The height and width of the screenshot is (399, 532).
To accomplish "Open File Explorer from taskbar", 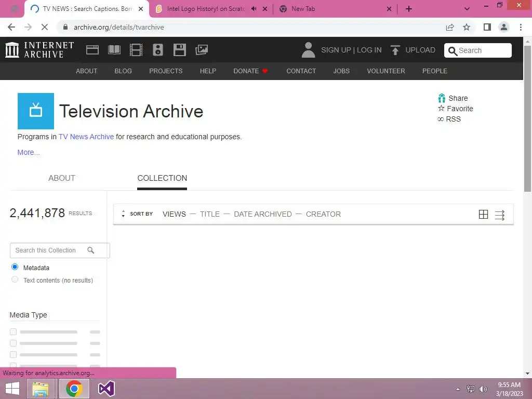I will (41, 389).
